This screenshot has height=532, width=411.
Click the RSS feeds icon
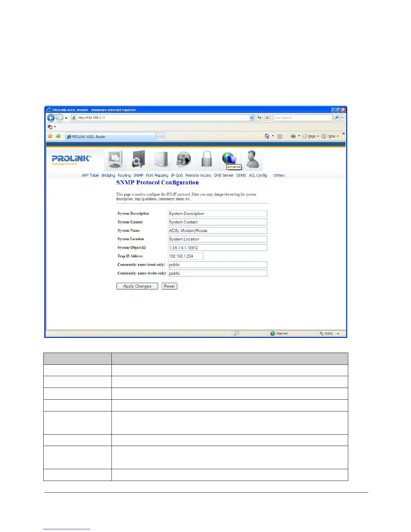(x=280, y=136)
